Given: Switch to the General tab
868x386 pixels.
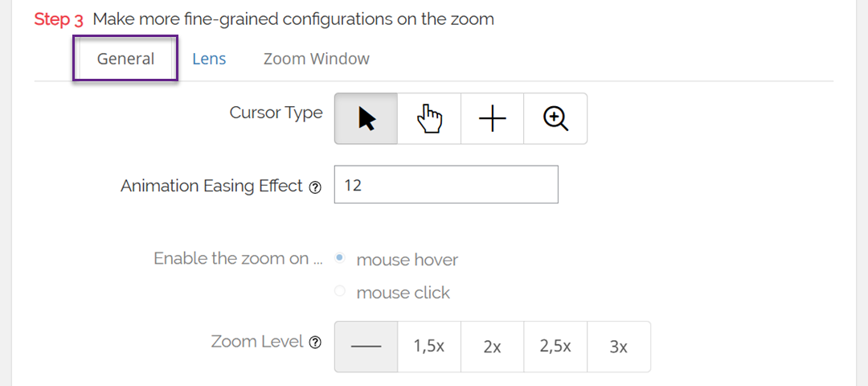Looking at the screenshot, I should pyautogui.click(x=125, y=59).
